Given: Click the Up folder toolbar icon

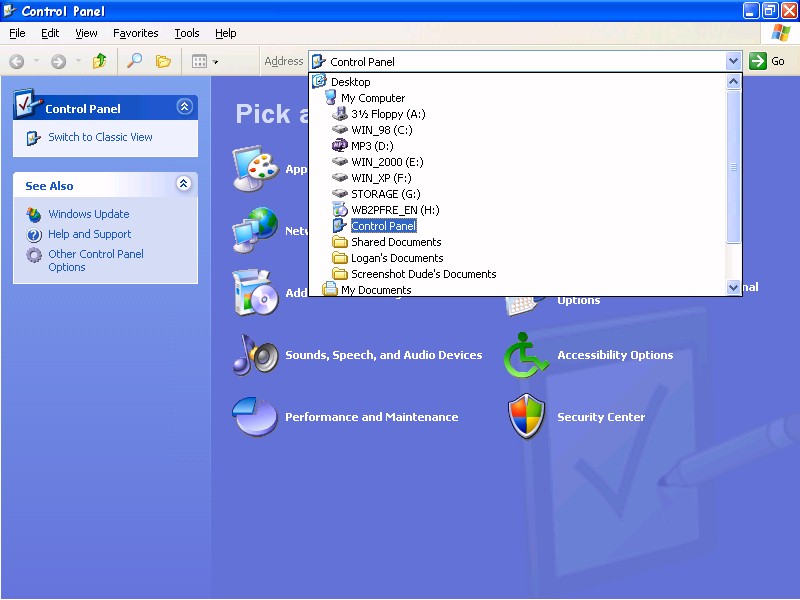Looking at the screenshot, I should tap(99, 61).
